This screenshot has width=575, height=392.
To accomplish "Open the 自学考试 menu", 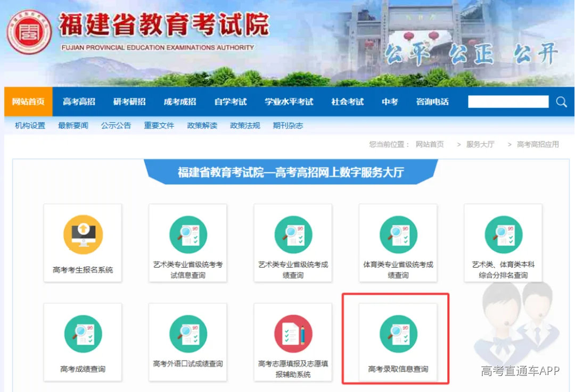I will pos(231,102).
